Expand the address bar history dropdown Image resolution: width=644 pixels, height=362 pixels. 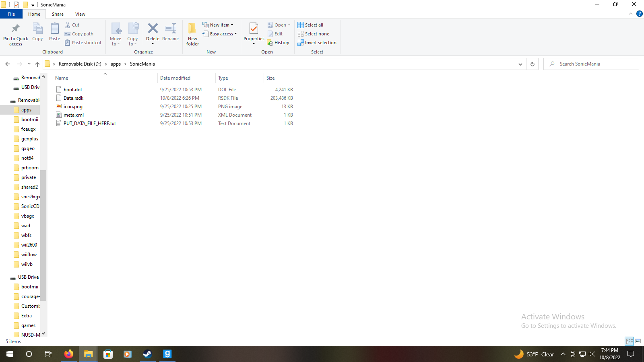point(520,64)
